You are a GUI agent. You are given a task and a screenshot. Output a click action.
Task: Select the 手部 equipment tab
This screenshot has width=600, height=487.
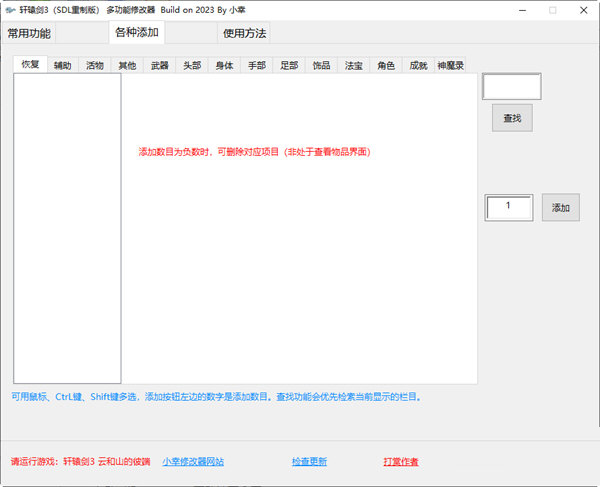(257, 65)
